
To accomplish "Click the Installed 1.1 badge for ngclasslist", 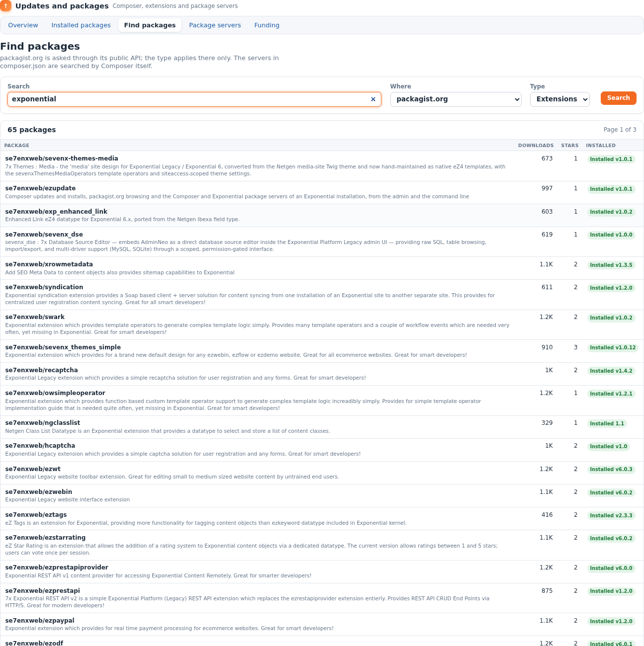I will (607, 424).
